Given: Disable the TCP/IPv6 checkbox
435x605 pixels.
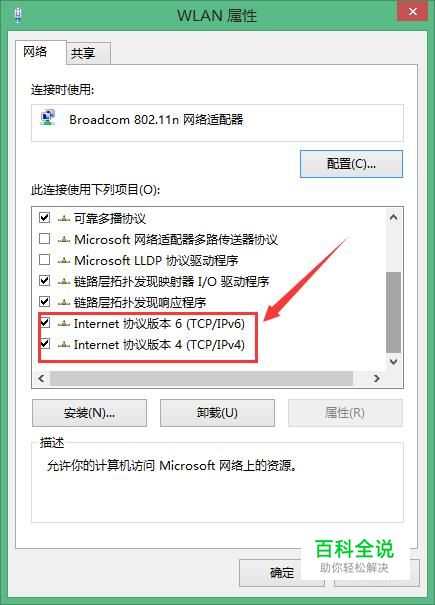Looking at the screenshot, I should (45, 322).
